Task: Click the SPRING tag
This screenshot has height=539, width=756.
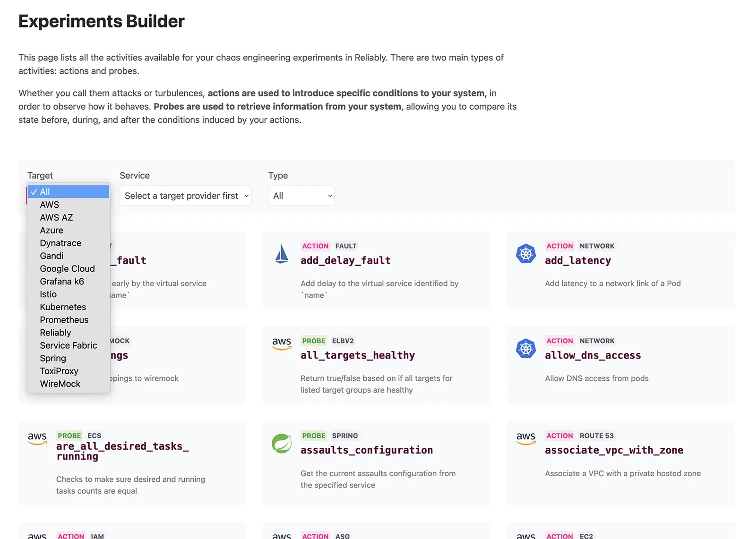Action: click(345, 436)
